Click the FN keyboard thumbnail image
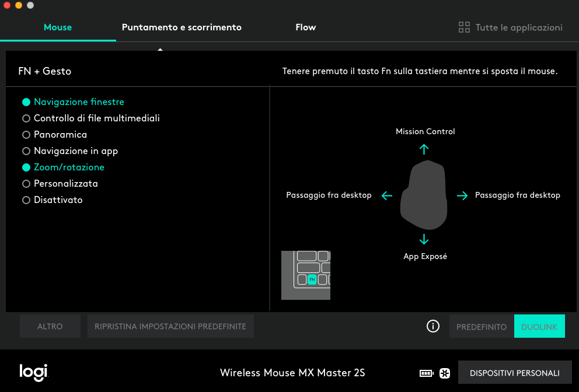This screenshot has height=392, width=579. point(306,275)
